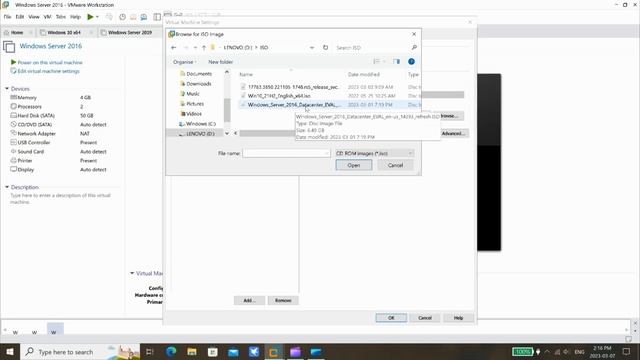Open the Help menu in VMware
Image resolution: width=640 pixels, height=360 pixels.
[75, 17]
